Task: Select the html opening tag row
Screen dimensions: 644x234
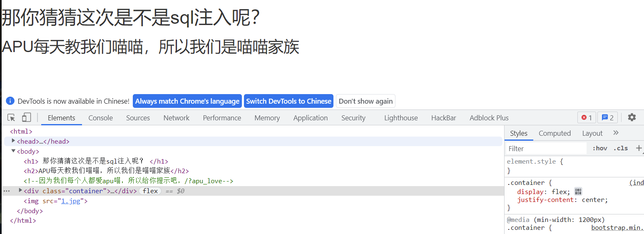Action: click(21, 131)
